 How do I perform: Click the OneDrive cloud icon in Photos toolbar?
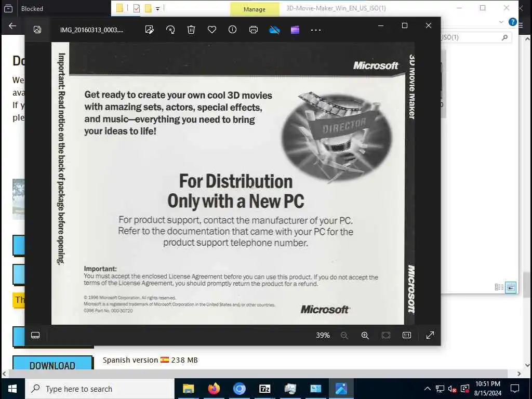(x=274, y=30)
